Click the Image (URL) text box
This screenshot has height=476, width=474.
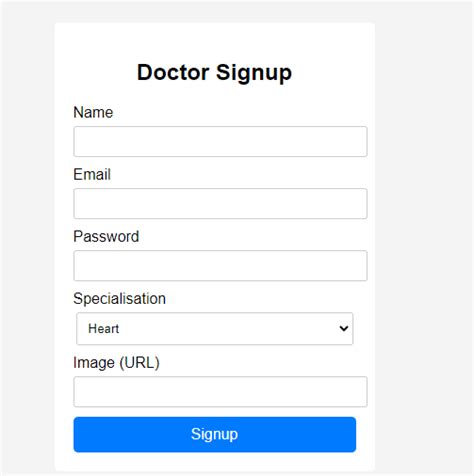(220, 391)
